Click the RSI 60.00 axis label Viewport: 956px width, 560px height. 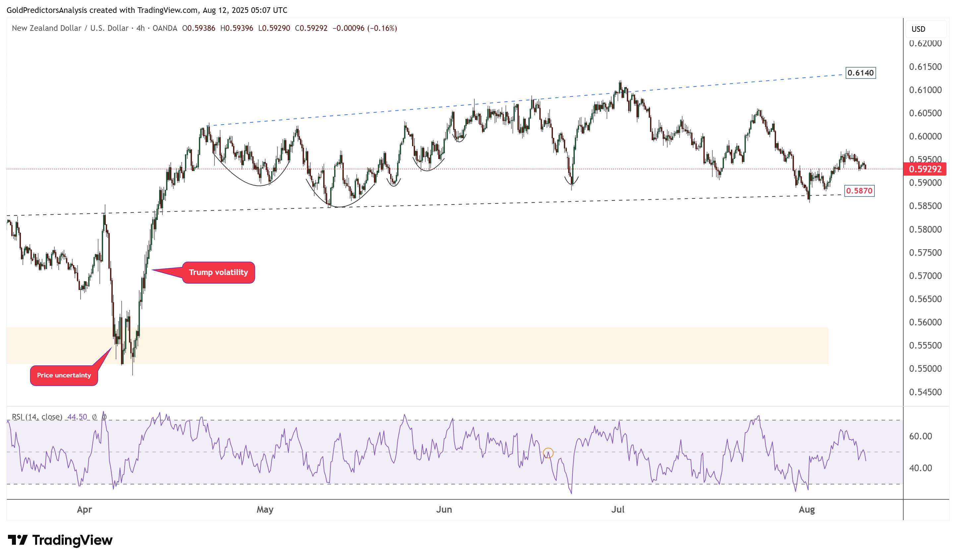pos(920,436)
